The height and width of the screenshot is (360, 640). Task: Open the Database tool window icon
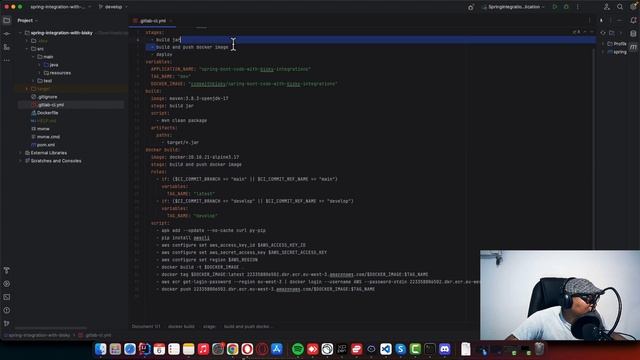(633, 33)
